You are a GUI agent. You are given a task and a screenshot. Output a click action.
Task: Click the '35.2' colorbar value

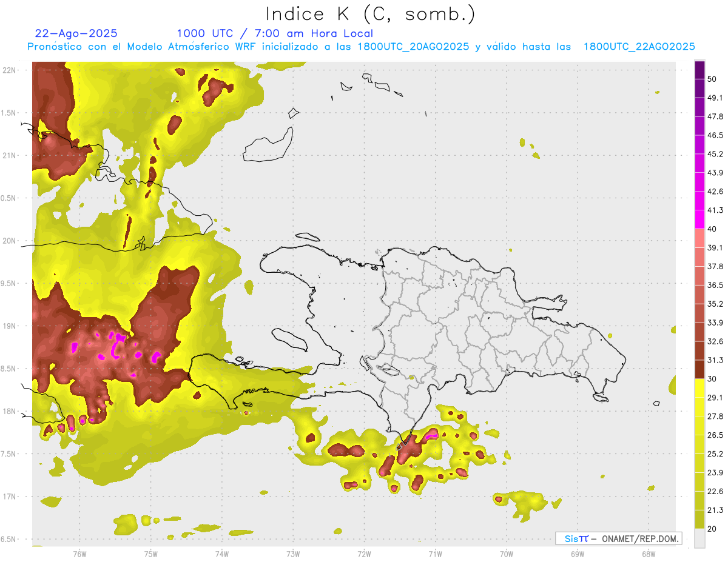[x=715, y=304]
